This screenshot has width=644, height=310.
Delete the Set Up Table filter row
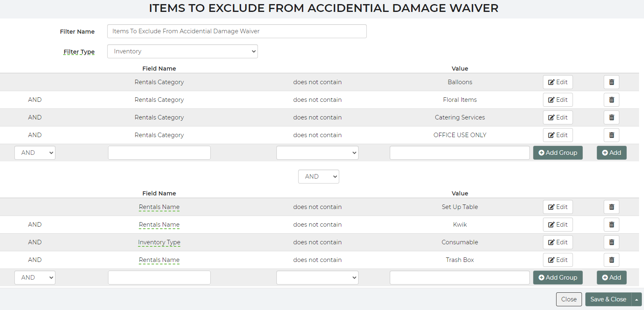[611, 207]
